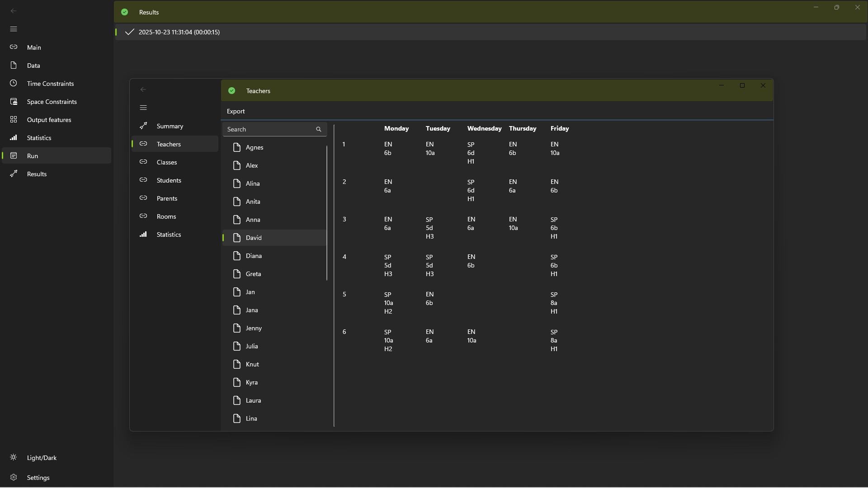The width and height of the screenshot is (868, 488).
Task: Open Output features grid icon
Action: tap(14, 120)
